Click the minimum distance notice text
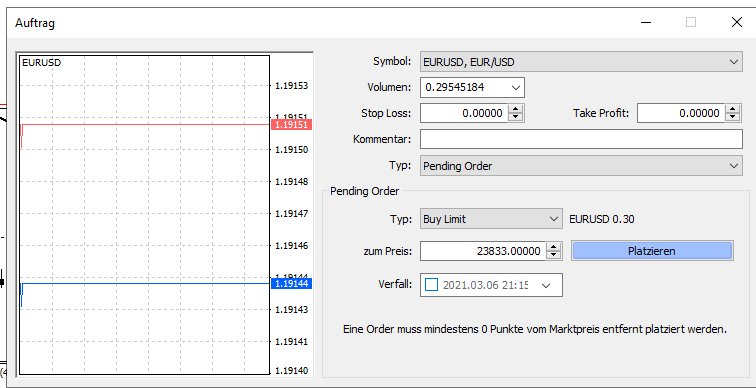 [x=535, y=330]
